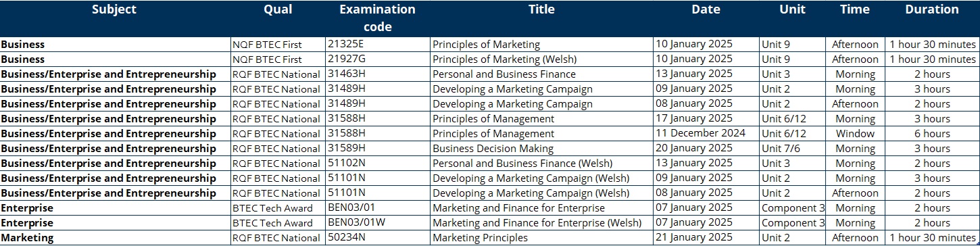
Task: Select examination code cell 21325E
Action: pyautogui.click(x=378, y=44)
